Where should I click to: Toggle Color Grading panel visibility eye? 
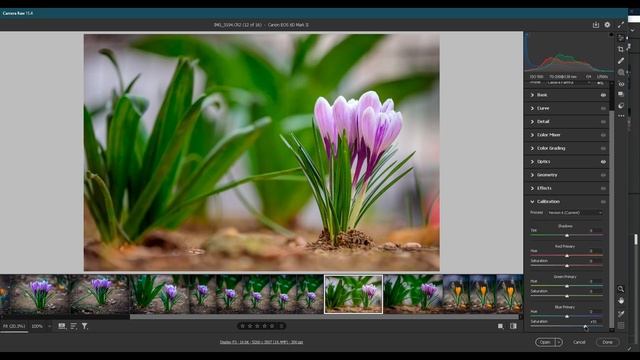coord(603,149)
